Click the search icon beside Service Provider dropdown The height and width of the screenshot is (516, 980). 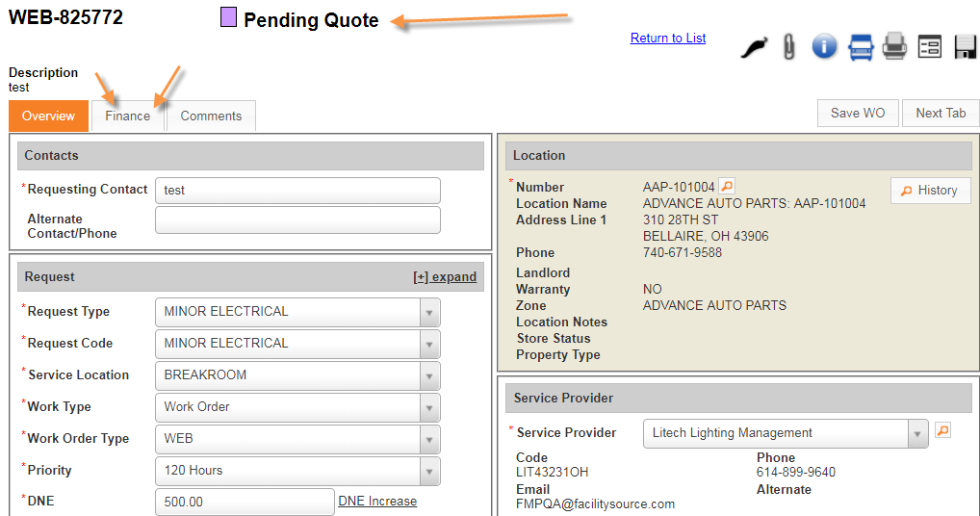pos(942,431)
